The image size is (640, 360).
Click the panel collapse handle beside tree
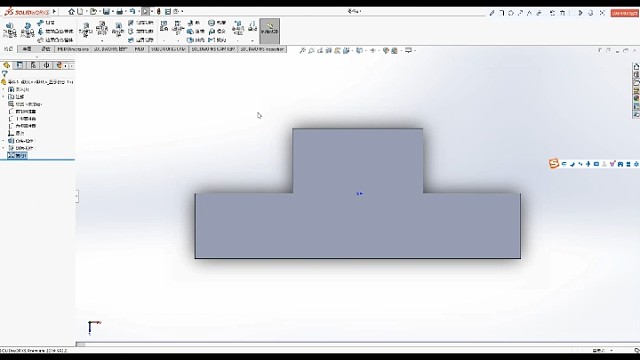(77, 197)
